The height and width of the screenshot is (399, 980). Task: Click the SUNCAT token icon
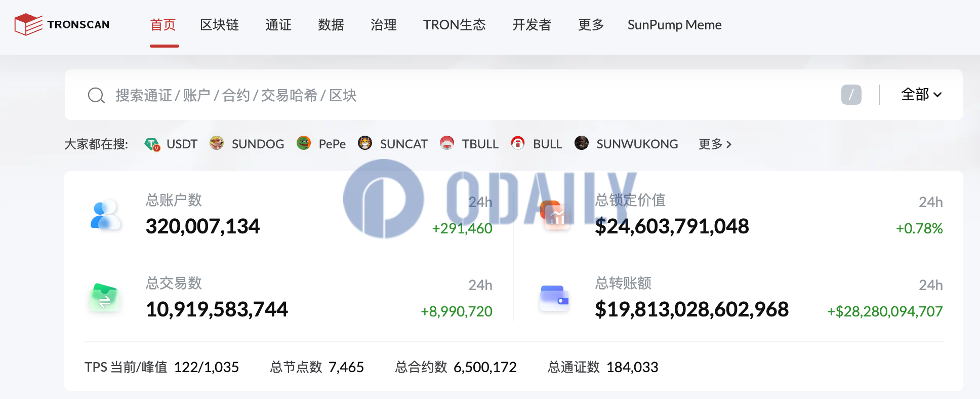[365, 143]
